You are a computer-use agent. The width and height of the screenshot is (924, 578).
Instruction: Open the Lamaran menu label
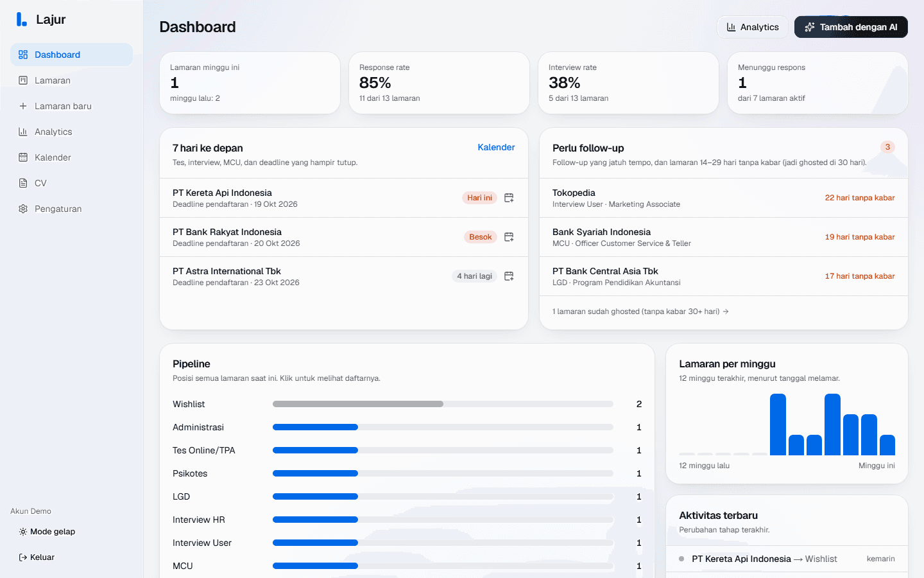coord(53,80)
